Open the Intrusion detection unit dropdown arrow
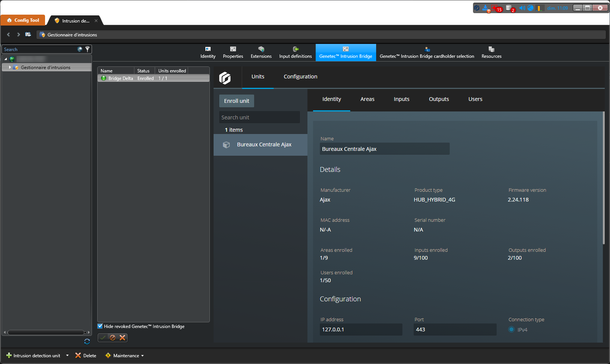 68,356
